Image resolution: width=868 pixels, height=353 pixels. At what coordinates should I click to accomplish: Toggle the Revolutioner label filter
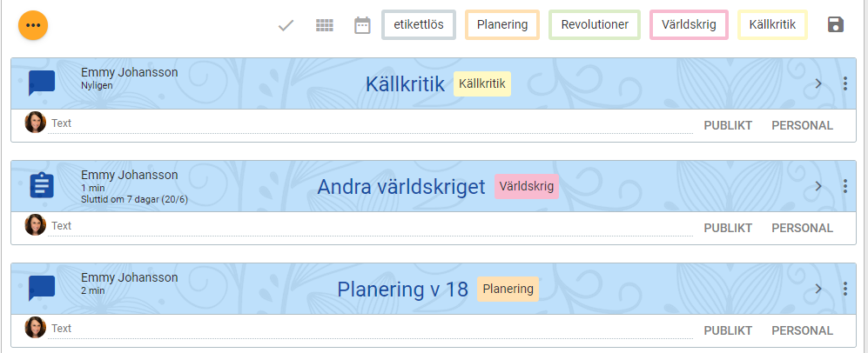click(595, 24)
